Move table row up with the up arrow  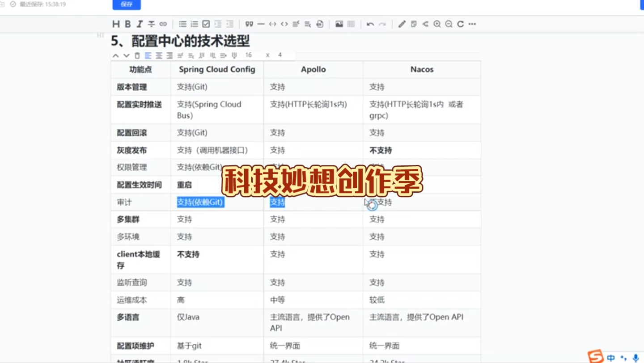click(116, 55)
